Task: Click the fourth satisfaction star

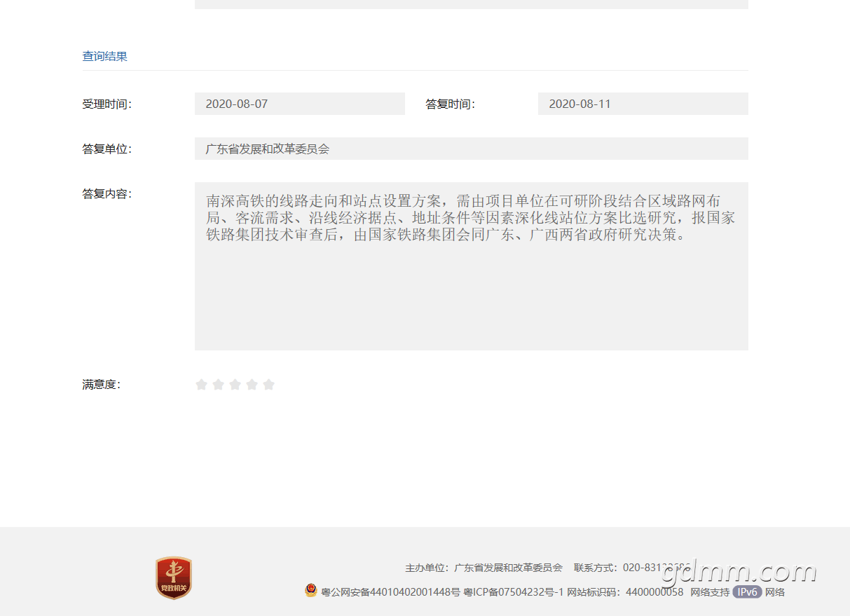Action: tap(252, 384)
